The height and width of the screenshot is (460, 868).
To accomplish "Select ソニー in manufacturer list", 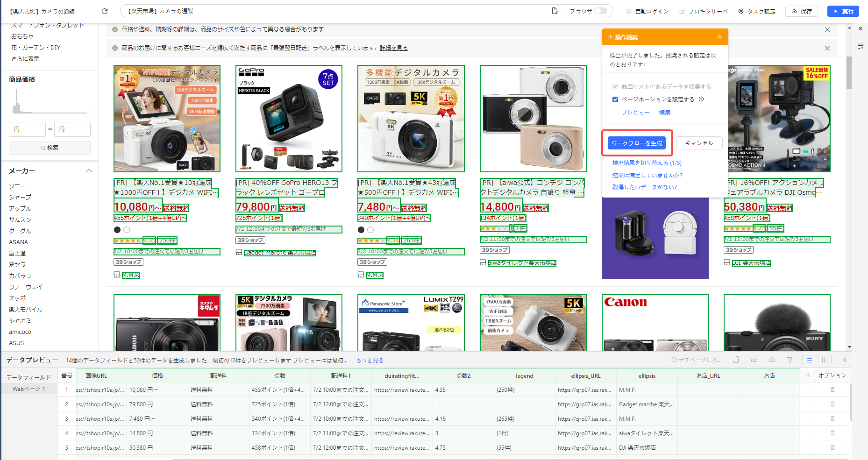I will click(17, 186).
